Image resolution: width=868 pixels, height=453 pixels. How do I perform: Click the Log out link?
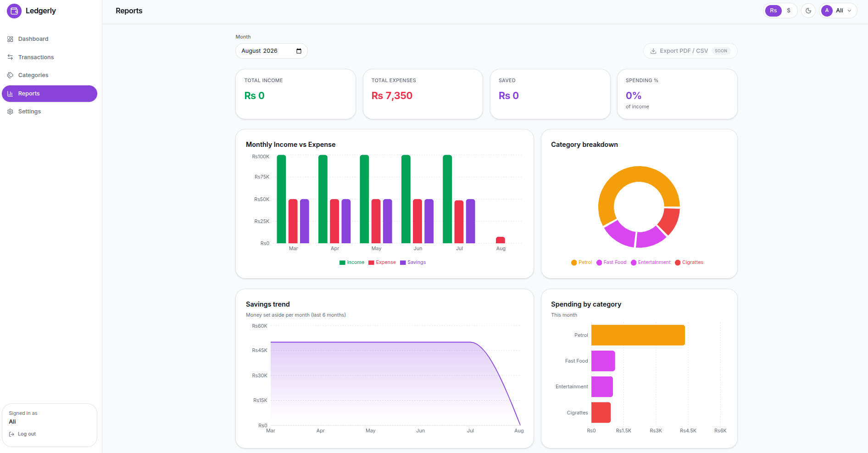[x=22, y=434]
